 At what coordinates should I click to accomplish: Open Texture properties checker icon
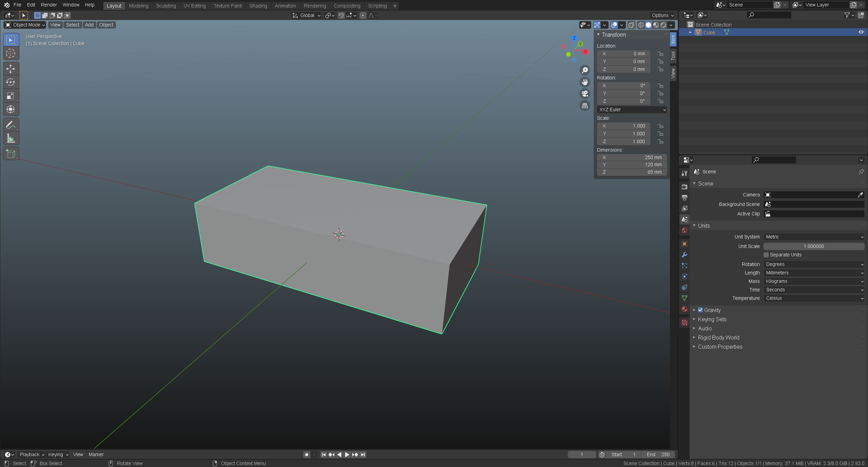click(x=685, y=323)
